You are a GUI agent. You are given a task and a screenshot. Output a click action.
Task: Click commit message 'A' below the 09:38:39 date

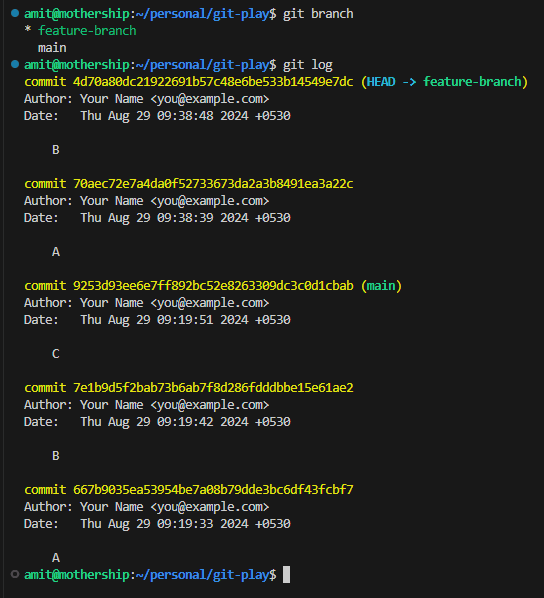point(56,252)
